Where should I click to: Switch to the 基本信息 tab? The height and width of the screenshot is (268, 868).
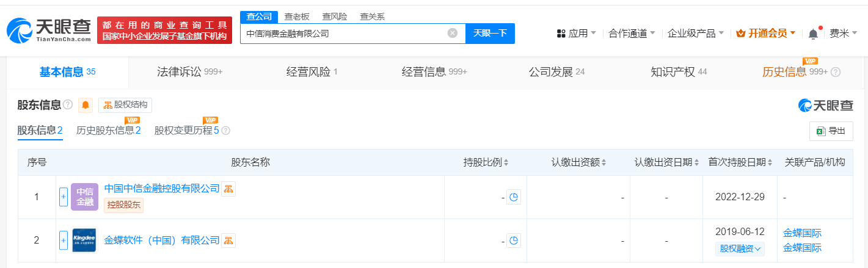tap(67, 72)
